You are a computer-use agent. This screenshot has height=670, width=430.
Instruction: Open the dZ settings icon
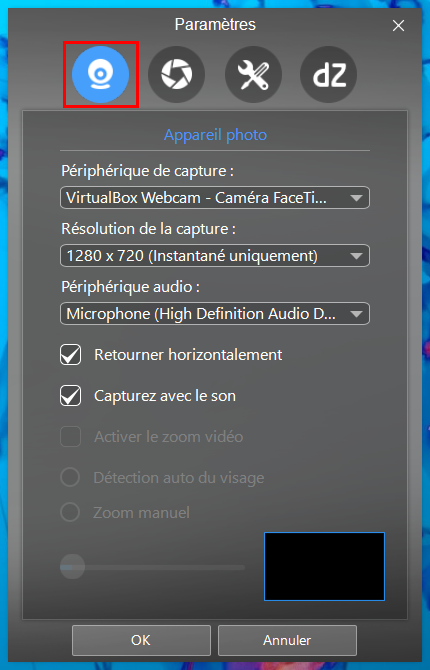(329, 74)
